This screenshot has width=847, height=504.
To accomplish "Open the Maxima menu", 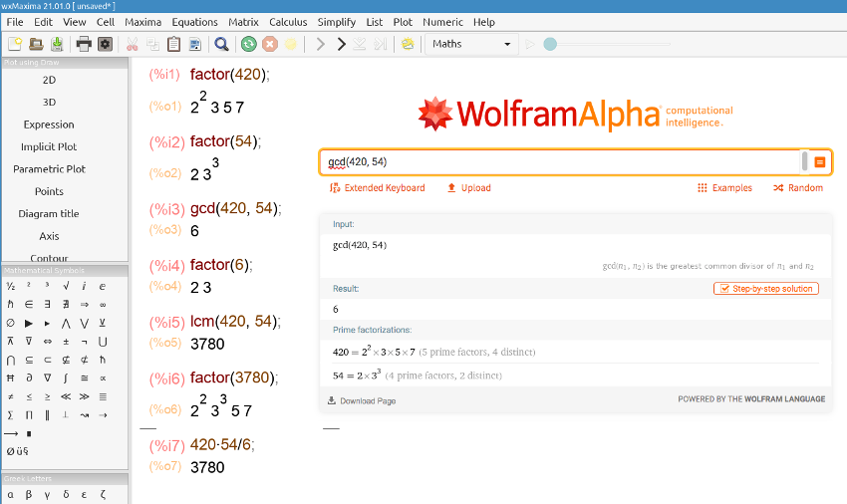I will coord(143,22).
